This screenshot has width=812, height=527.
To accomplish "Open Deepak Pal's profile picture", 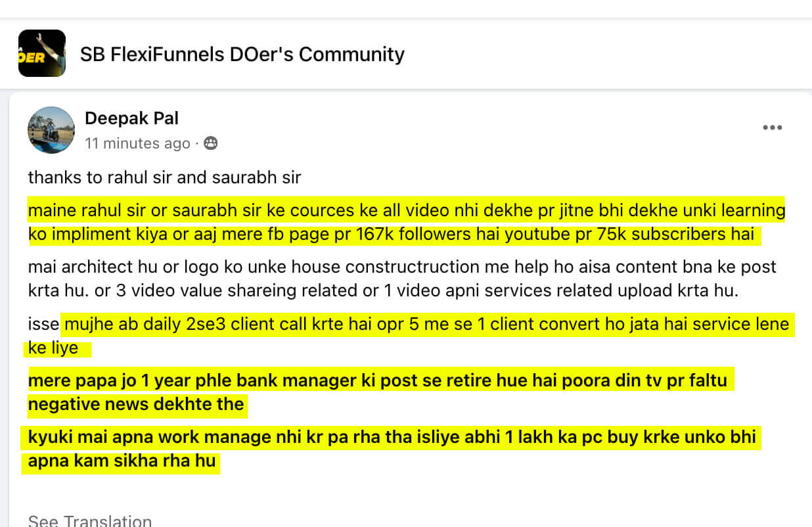I will point(51,130).
